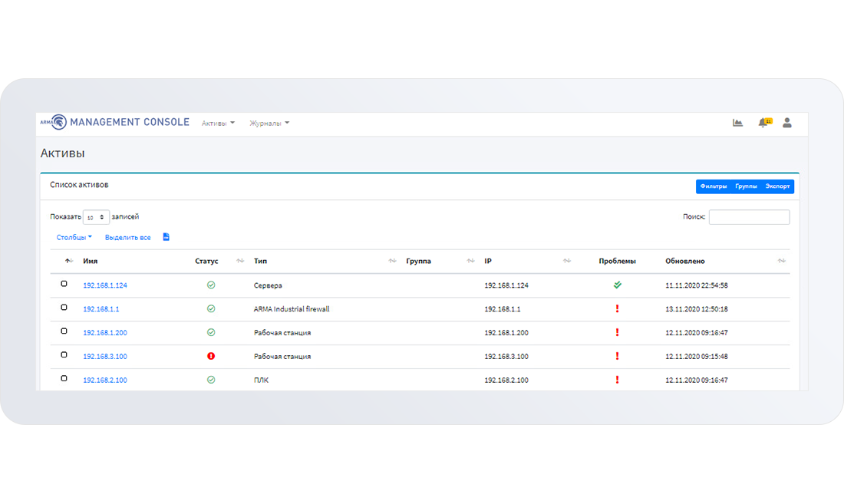The image size is (844, 504).
Task: Tick the checkbox for 192.168.1.200
Action: click(x=64, y=332)
